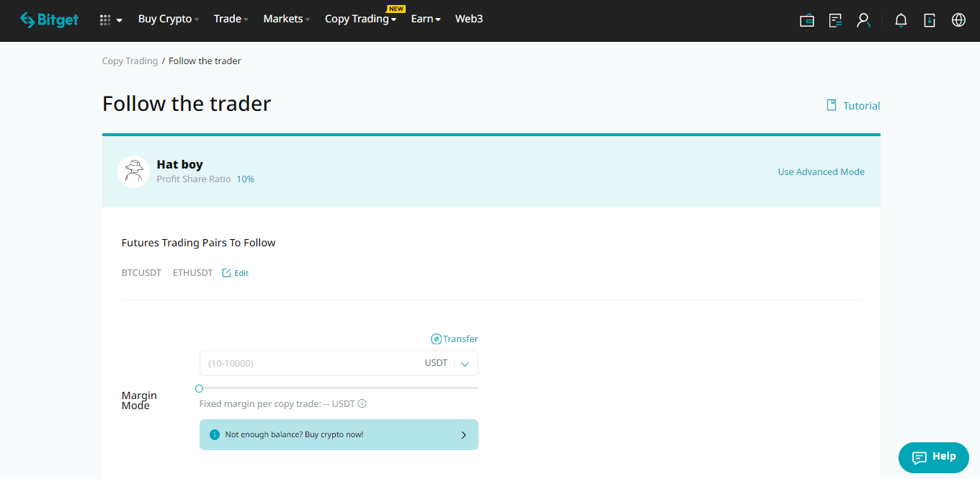Expand the Buy Crypto menu
This screenshot has height=479, width=980.
[169, 19]
